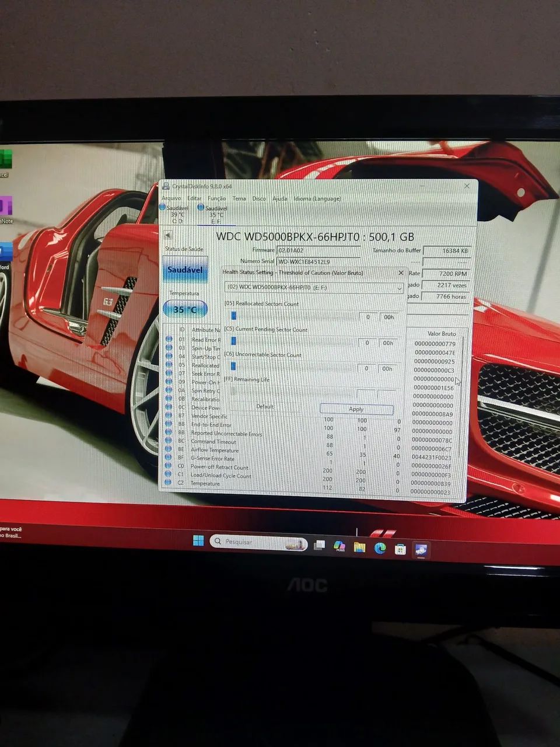Click status orb for Vendor Specific B7 row
Screen dimensions: 560x747
pyautogui.click(x=169, y=416)
